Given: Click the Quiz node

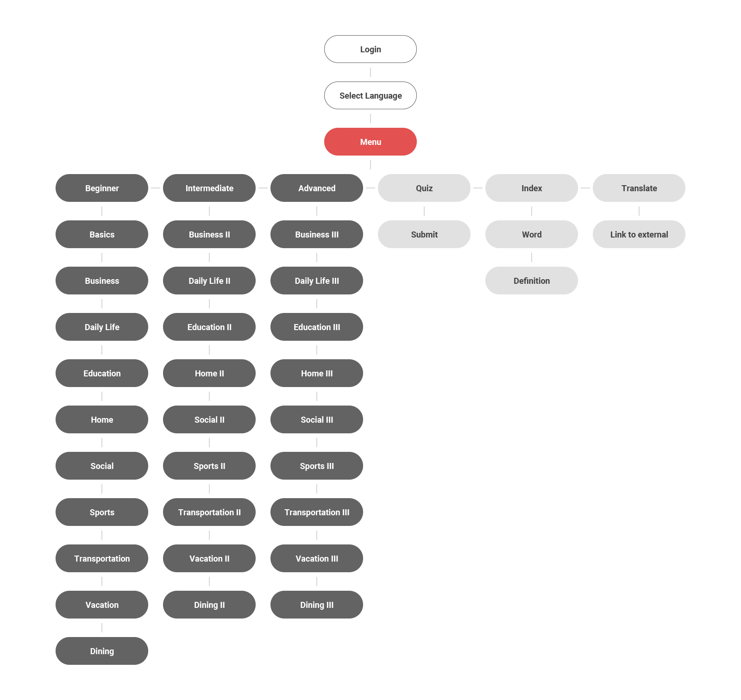Looking at the screenshot, I should pyautogui.click(x=424, y=188).
